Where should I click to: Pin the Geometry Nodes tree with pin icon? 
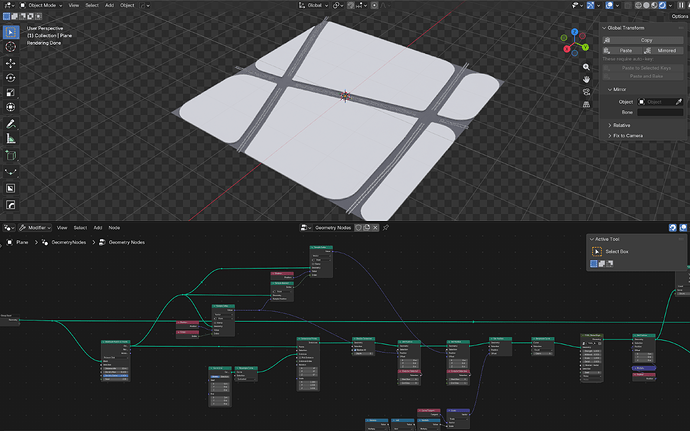coord(386,228)
